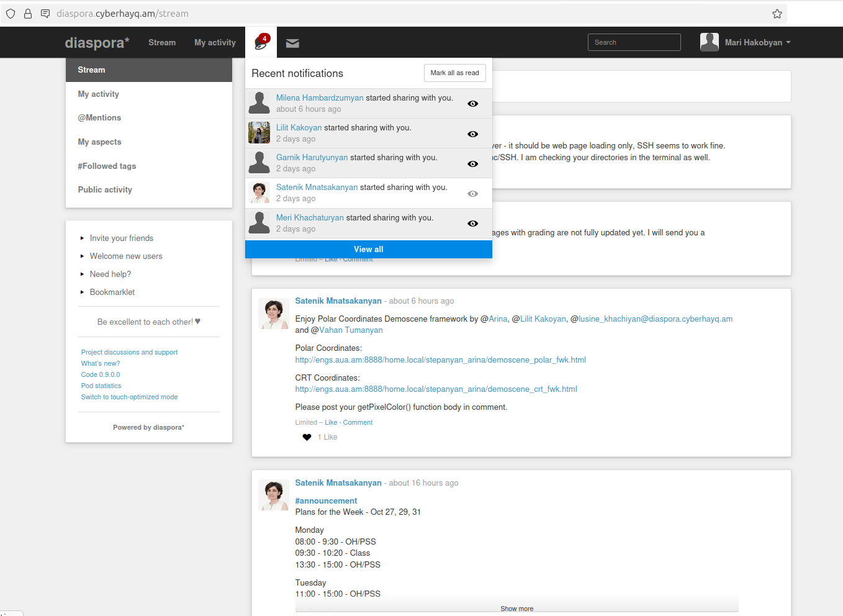Image resolution: width=843 pixels, height=616 pixels.
Task: Click Garnik Harutyunyan's notification avatar
Action: point(259,163)
